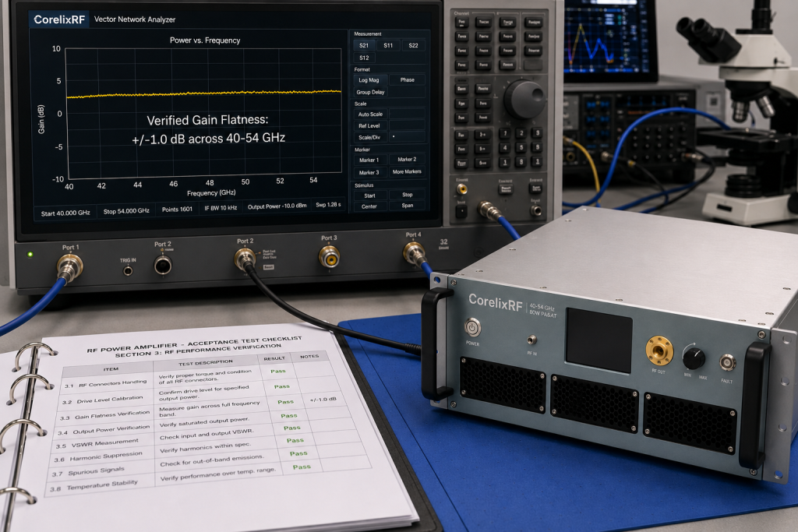This screenshot has width=798, height=532.
Task: Click the RF IN connector on the amplifier
Action: (x=531, y=340)
